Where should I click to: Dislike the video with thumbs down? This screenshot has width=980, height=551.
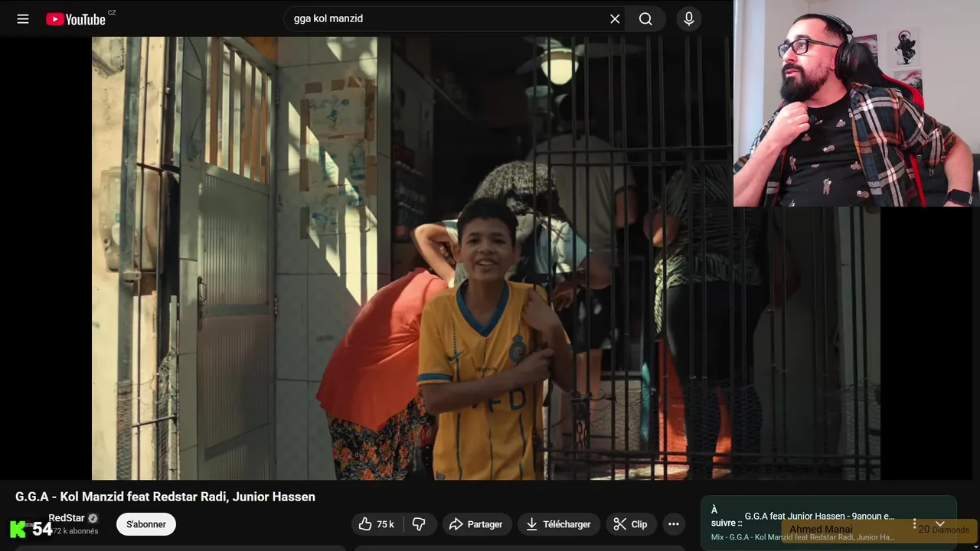coord(419,524)
